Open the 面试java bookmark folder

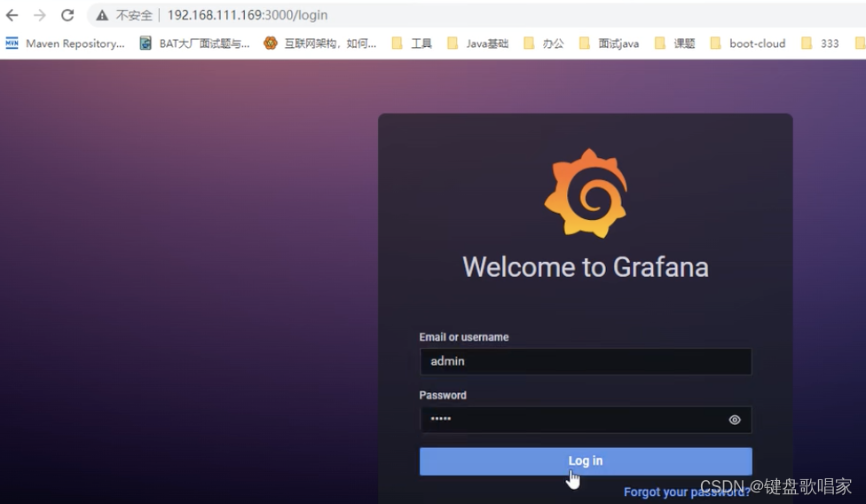(x=610, y=43)
